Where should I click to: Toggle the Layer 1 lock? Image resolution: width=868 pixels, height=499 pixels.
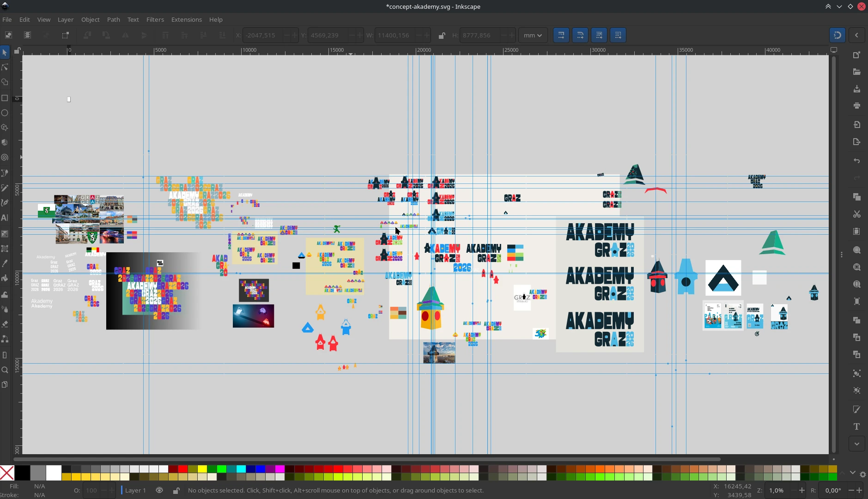[x=176, y=490]
